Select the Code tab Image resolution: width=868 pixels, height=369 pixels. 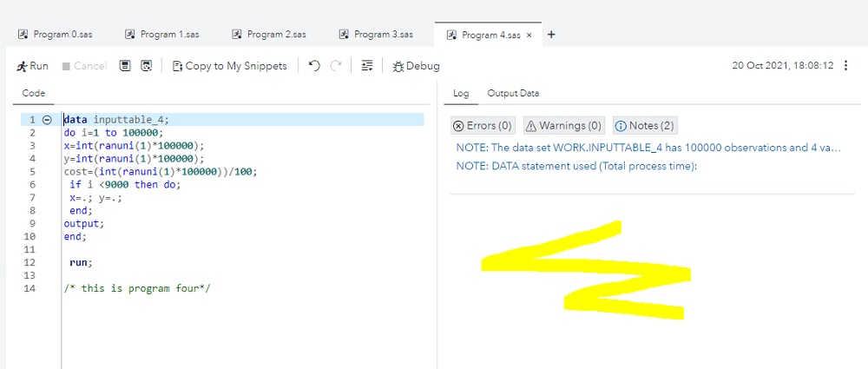(x=34, y=93)
